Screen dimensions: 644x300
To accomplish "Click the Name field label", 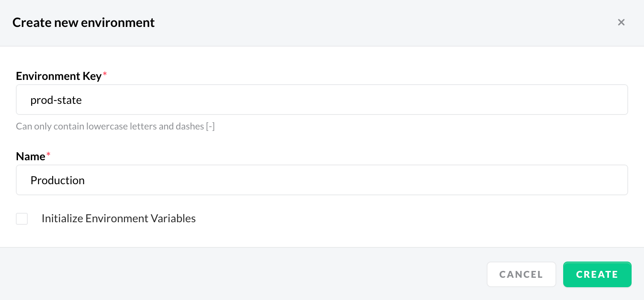I will click(x=30, y=156).
